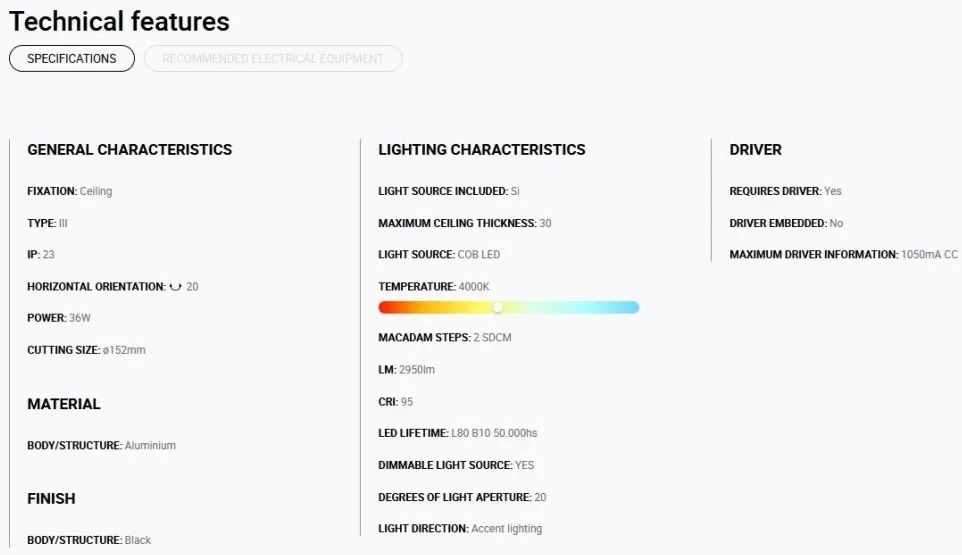Click the LED Lifetime L80 B10 entry
This screenshot has height=555, width=962.
[x=458, y=433]
